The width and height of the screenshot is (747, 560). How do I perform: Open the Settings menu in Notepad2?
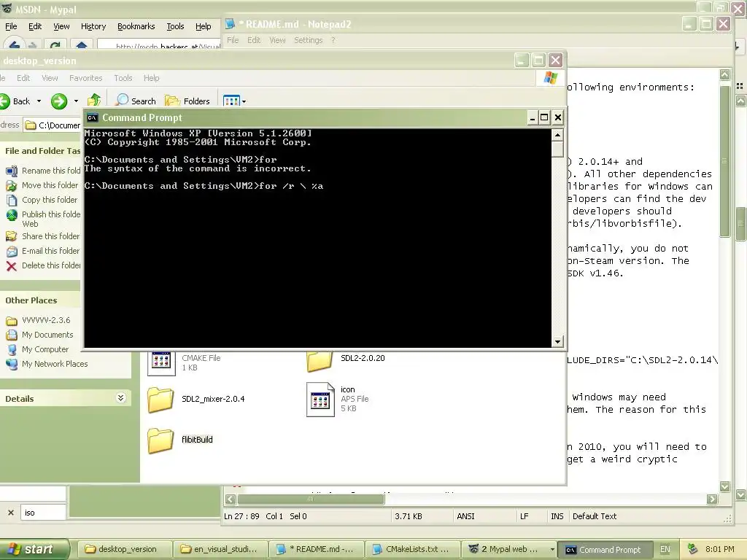tap(309, 40)
